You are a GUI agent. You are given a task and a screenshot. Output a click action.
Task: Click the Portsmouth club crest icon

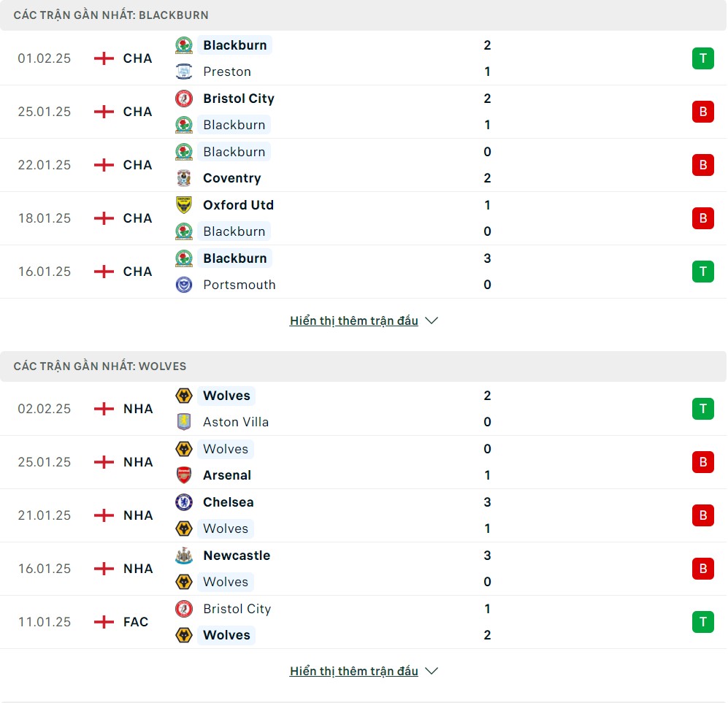coord(184,285)
